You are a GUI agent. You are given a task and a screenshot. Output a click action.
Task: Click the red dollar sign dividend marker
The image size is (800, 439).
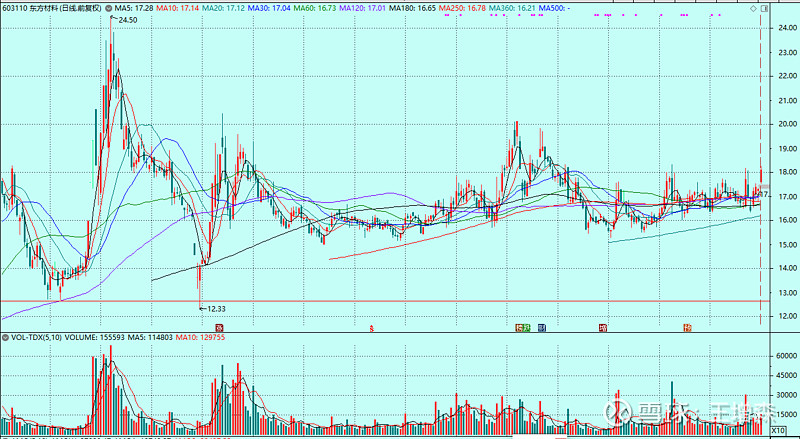point(372,329)
